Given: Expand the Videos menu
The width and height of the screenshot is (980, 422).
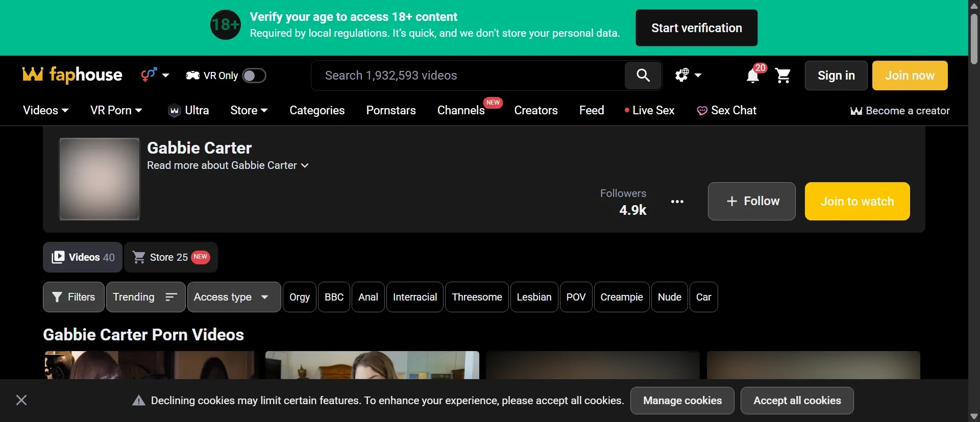Looking at the screenshot, I should point(46,110).
